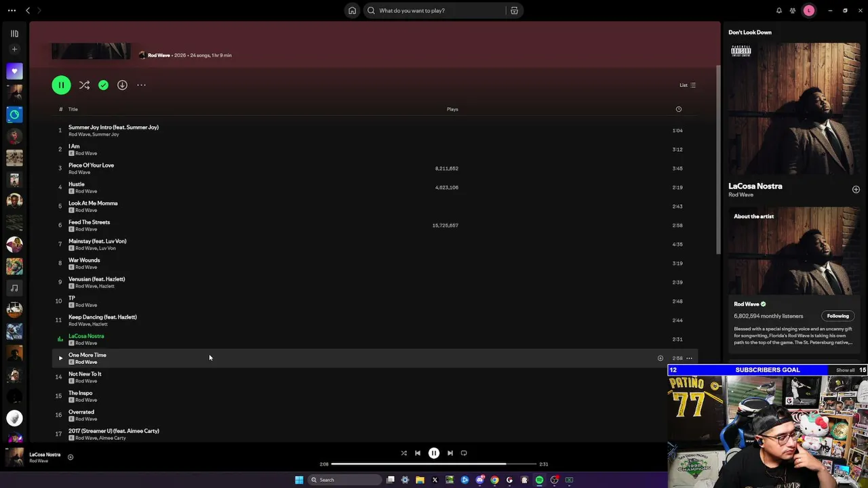
Task: Pause the album with the big green button
Action: tap(61, 85)
